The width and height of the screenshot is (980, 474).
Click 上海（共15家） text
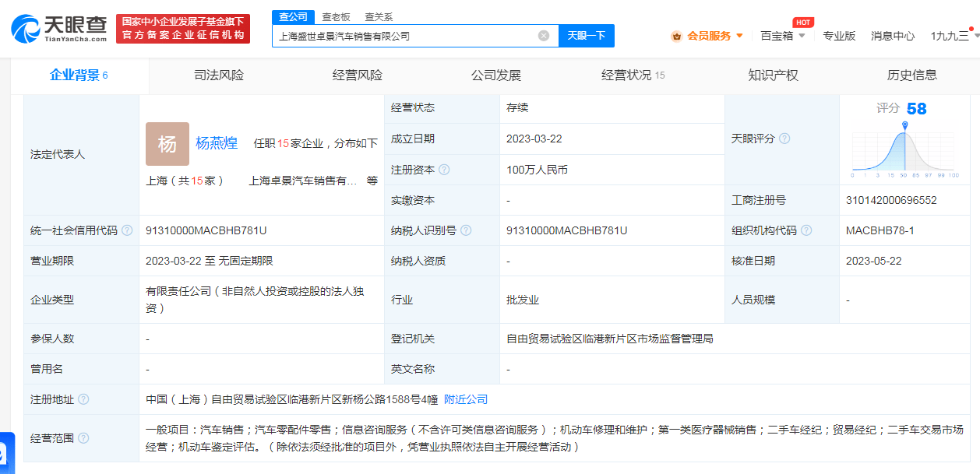185,181
